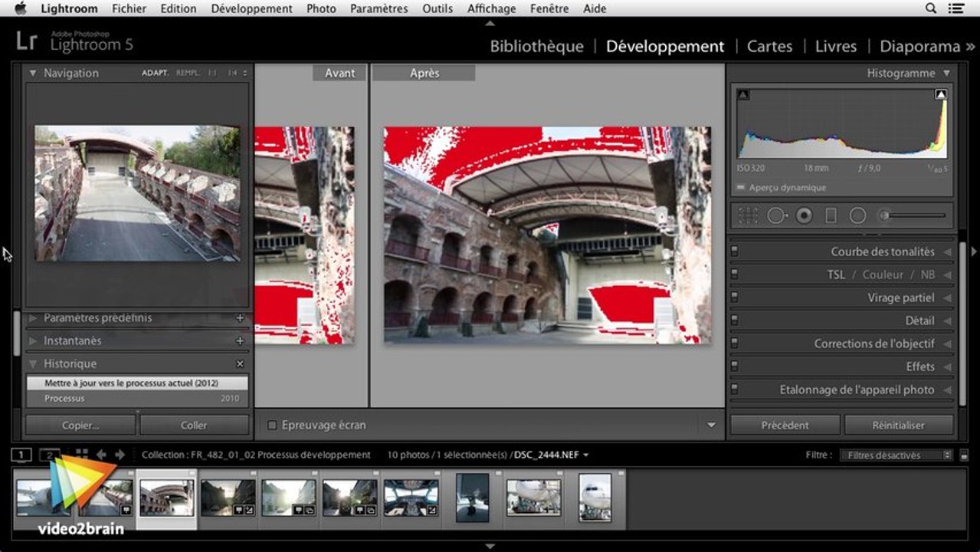Show more modules with double chevron
The height and width of the screenshot is (552, 980).
tap(970, 47)
